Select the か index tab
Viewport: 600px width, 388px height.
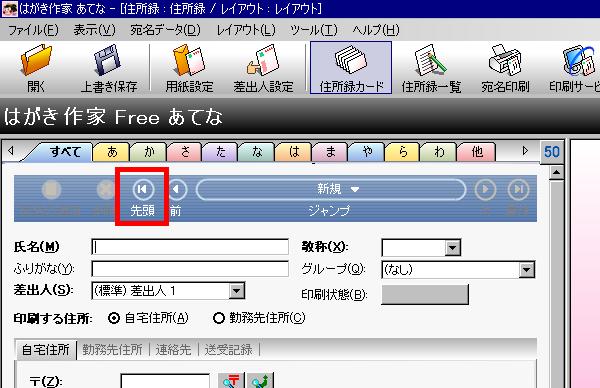(149, 152)
